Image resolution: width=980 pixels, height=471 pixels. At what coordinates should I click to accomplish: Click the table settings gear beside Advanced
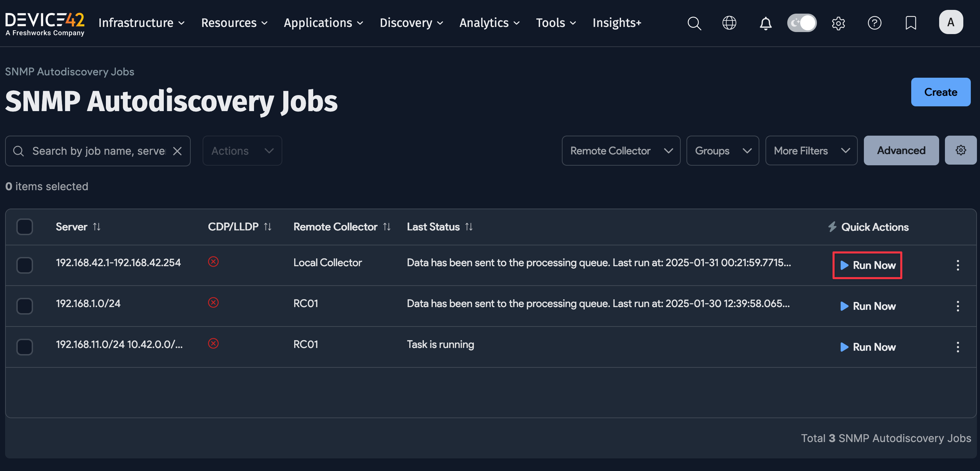click(x=961, y=150)
